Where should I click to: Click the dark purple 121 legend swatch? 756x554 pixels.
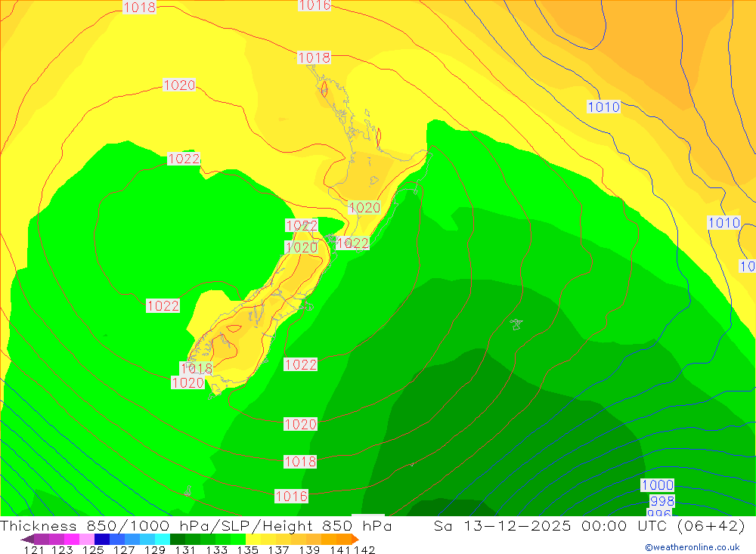point(42,539)
